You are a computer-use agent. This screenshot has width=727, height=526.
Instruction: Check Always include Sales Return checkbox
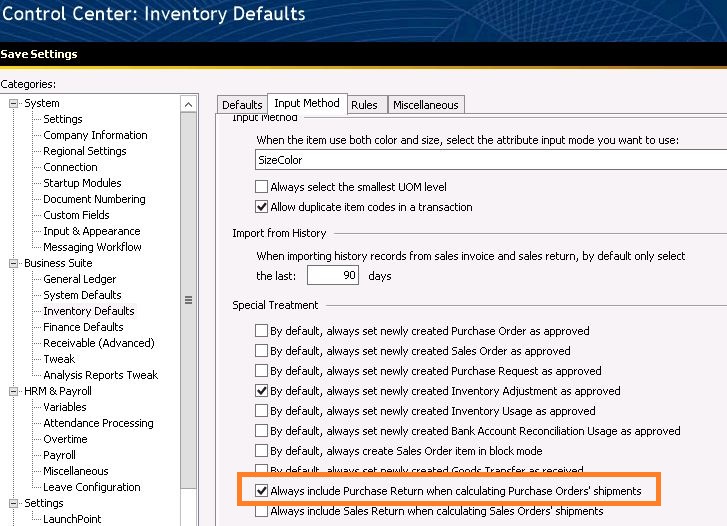point(262,511)
